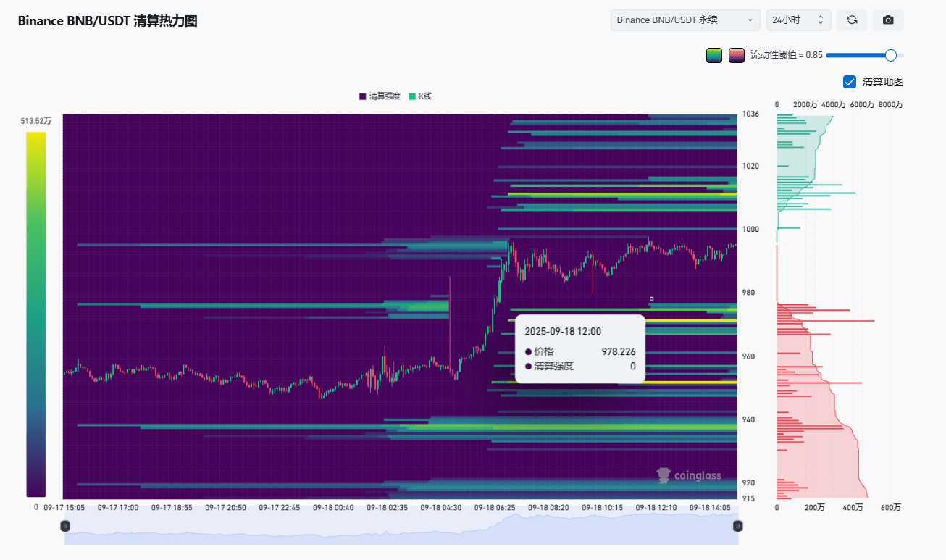Image resolution: width=946 pixels, height=560 pixels.
Task: Click the 1000 price axis label
Action: pos(750,230)
